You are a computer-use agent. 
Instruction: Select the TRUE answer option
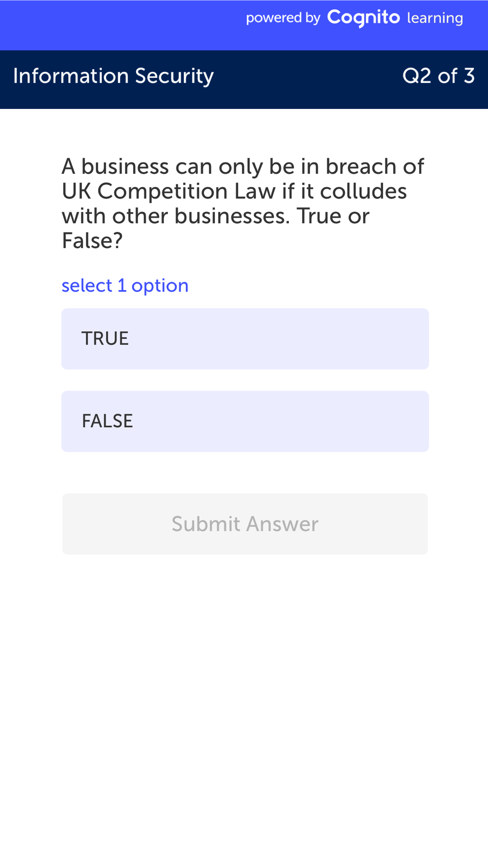[245, 339]
